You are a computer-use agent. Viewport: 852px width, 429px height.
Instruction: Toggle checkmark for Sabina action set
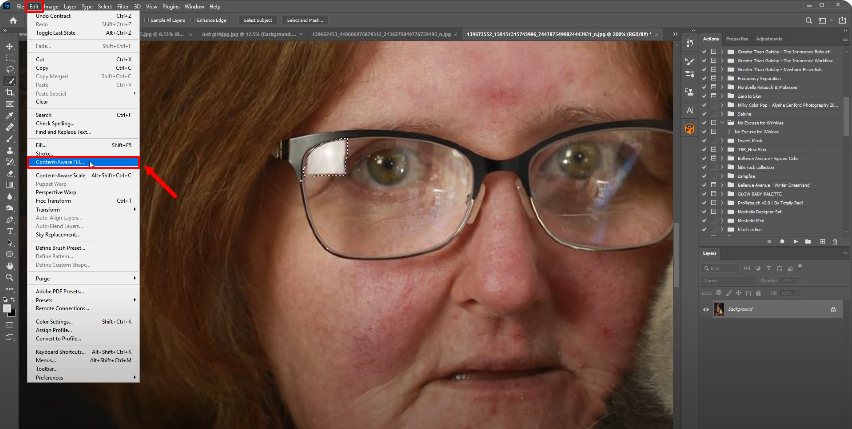[704, 114]
